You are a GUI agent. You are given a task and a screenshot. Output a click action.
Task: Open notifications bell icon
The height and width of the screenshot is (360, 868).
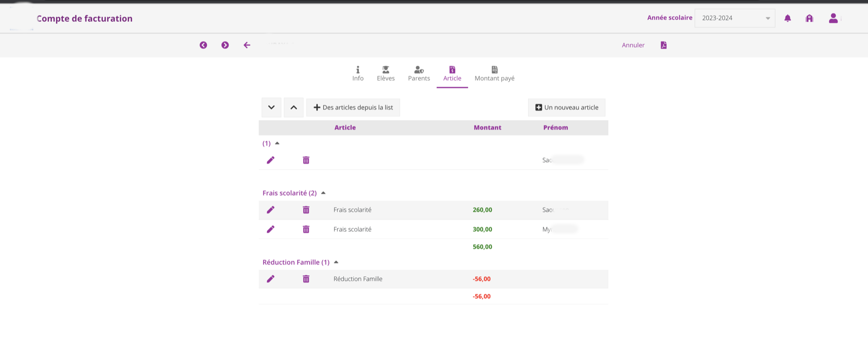click(787, 18)
